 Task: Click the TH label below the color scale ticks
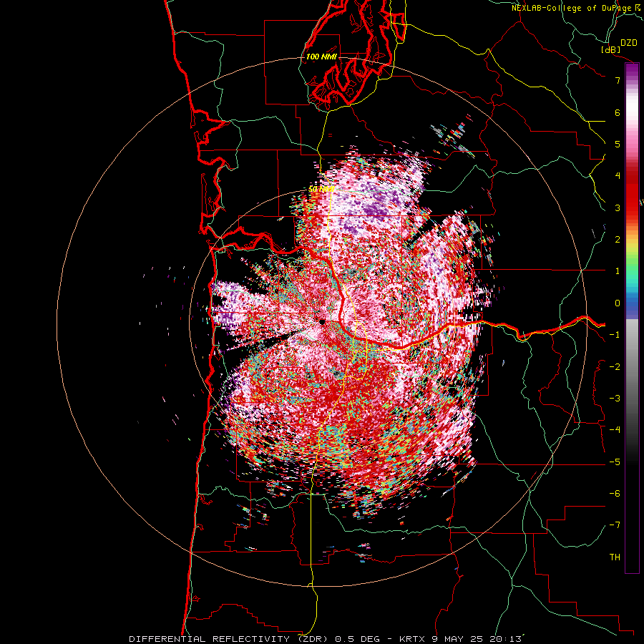pyautogui.click(x=615, y=557)
